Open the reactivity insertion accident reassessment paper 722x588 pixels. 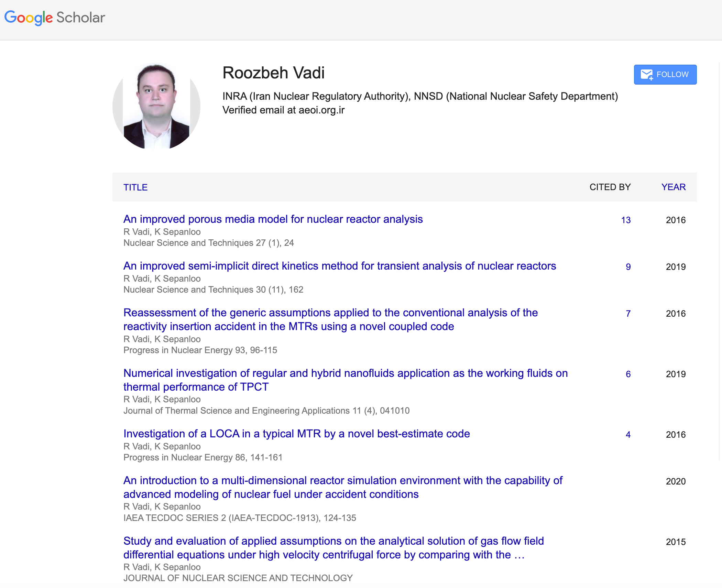pos(331,319)
